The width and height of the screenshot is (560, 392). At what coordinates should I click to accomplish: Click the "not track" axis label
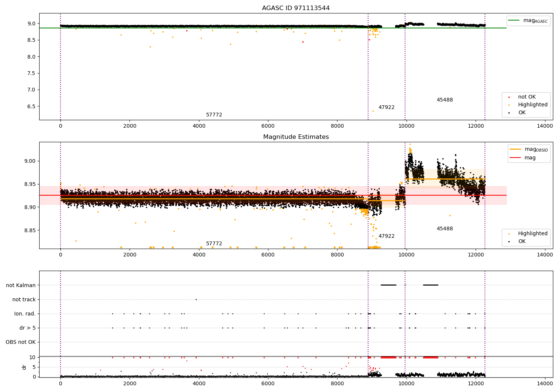pyautogui.click(x=24, y=300)
